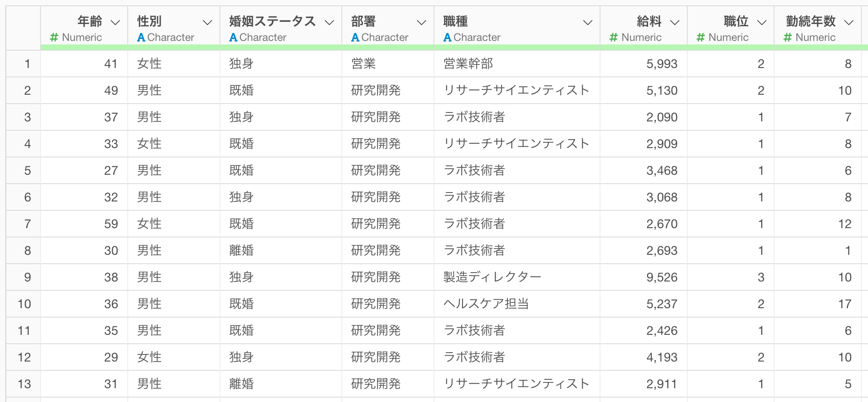Expand the 職種 column menu chevron
Viewport: 868px width, 402px height.
(x=588, y=22)
